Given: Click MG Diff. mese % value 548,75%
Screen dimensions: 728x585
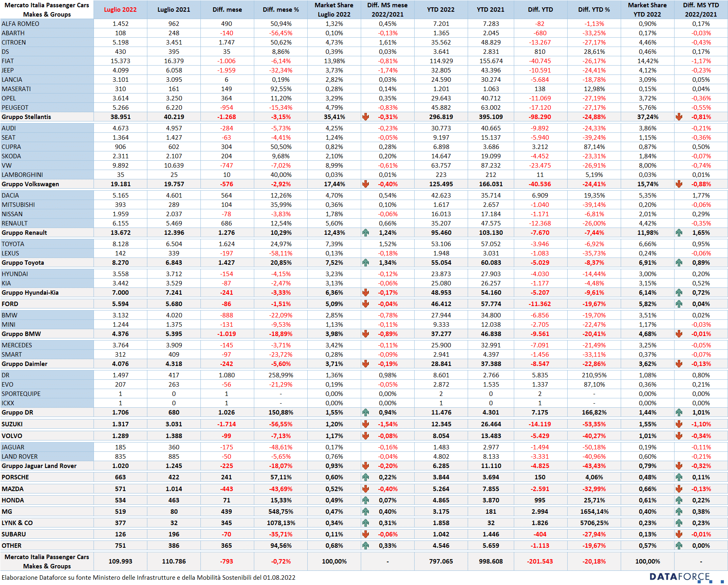Looking at the screenshot, I should tap(281, 512).
